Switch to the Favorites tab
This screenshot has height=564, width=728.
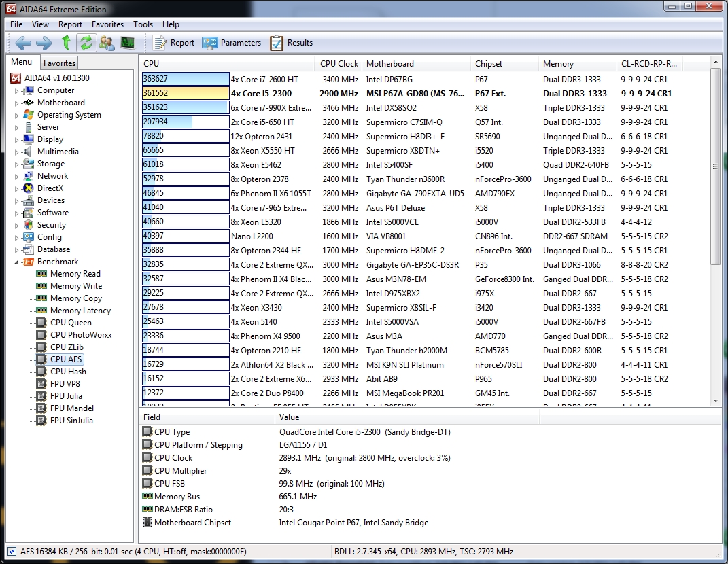[60, 63]
